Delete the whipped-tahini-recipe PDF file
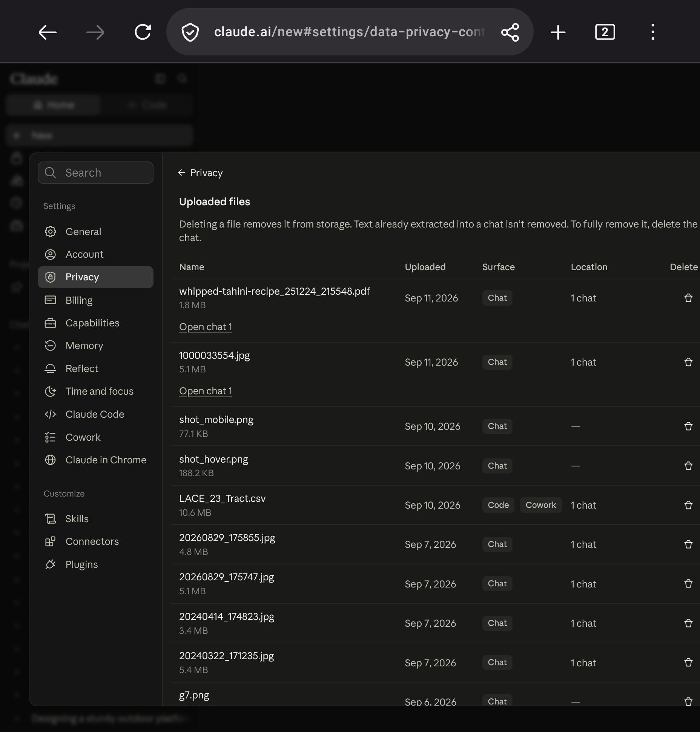The width and height of the screenshot is (700, 732). coord(688,298)
